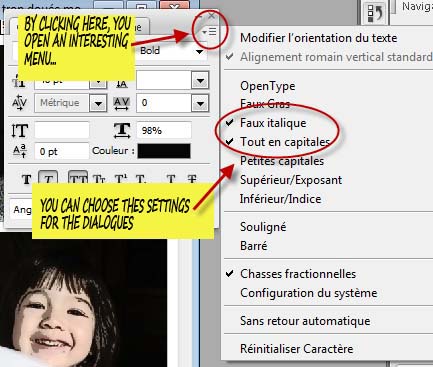This screenshot has width=433, height=367.
Task: Click the child's photo on the canvas
Action: coord(83,300)
